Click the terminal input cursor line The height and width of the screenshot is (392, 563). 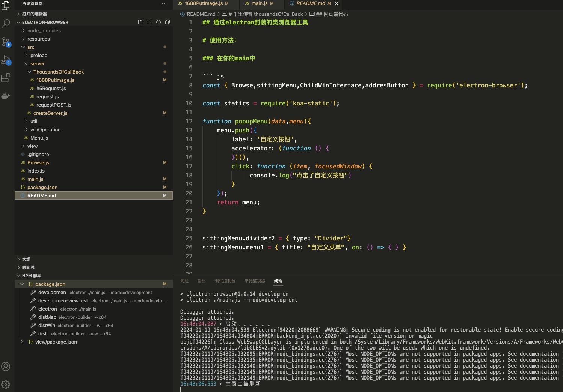[182, 389]
